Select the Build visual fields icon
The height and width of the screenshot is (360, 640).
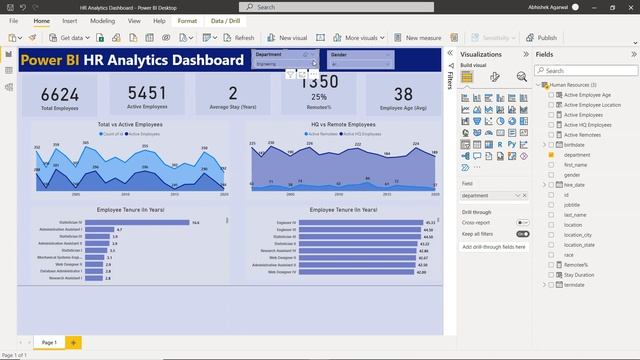coord(467,76)
